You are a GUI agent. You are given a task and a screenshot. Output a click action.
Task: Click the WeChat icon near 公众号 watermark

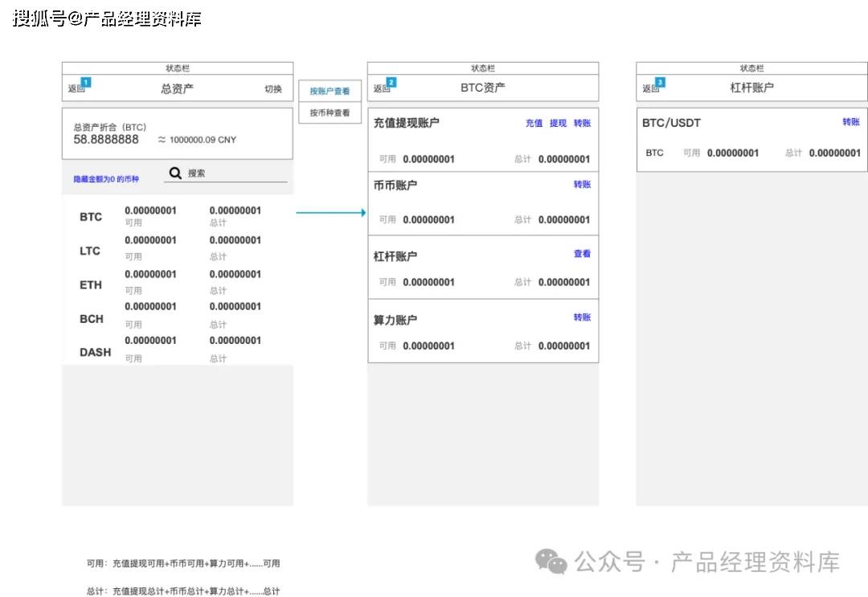tap(551, 563)
